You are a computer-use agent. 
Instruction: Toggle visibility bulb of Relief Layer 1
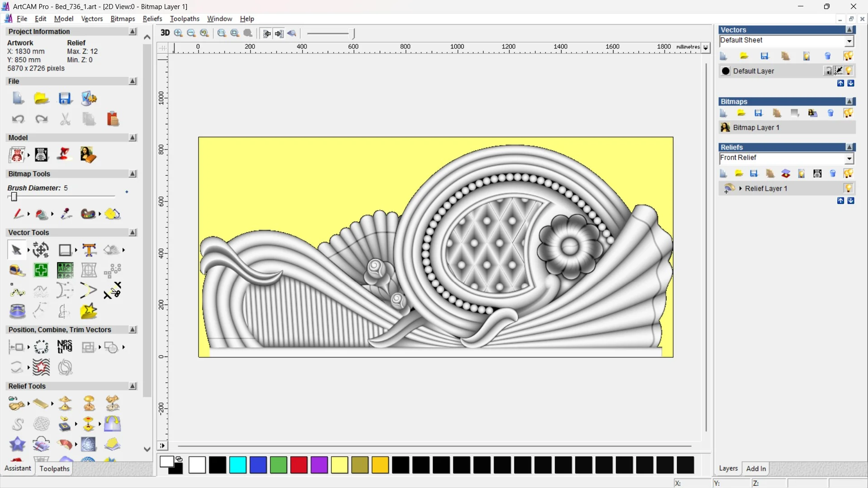(848, 188)
